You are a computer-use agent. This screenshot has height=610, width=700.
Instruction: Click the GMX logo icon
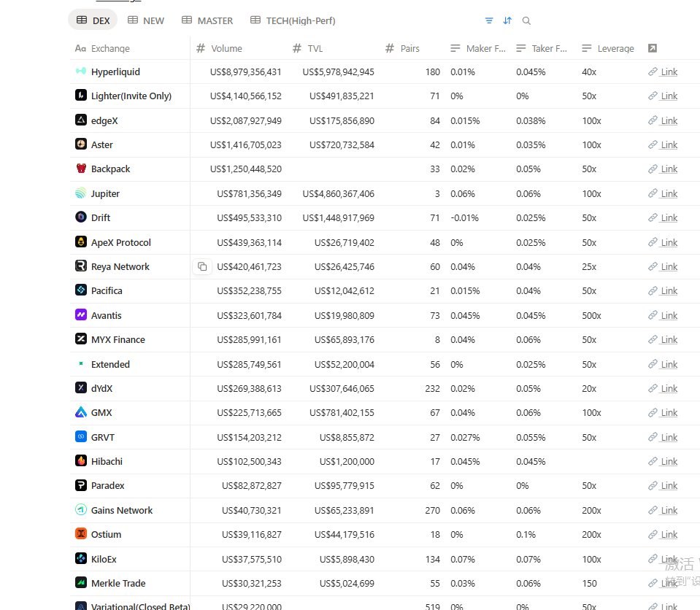point(81,413)
